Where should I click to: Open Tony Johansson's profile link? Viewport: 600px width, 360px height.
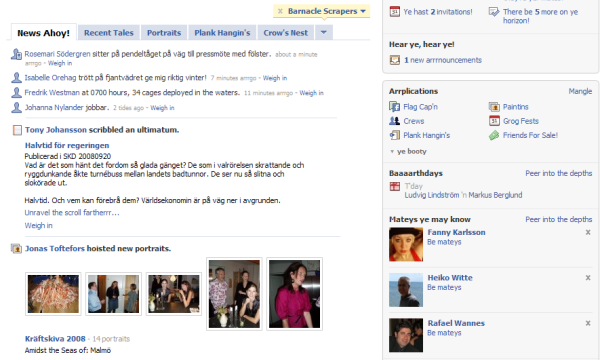[56, 130]
